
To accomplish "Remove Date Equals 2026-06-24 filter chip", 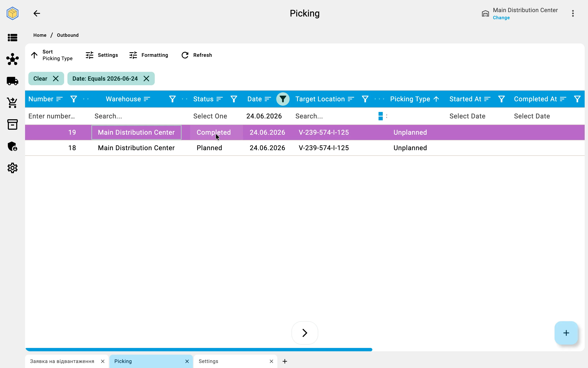I will [146, 79].
